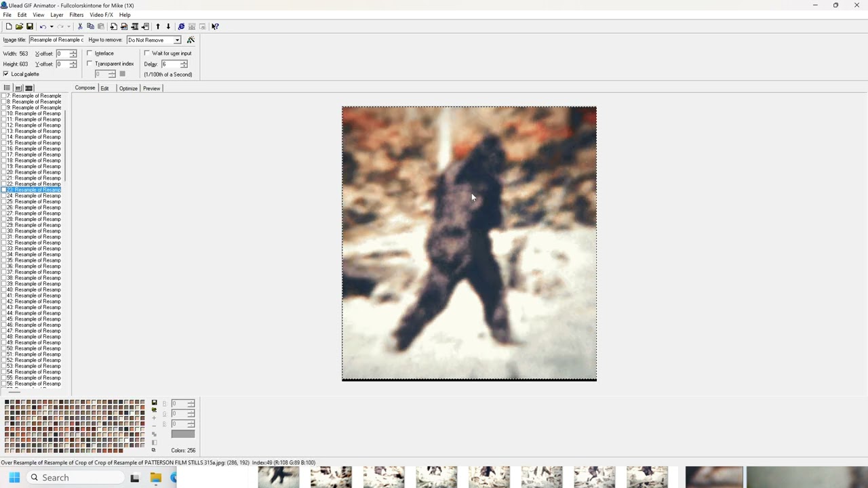Open the Layer menu
This screenshot has height=488, width=868.
pyautogui.click(x=57, y=15)
